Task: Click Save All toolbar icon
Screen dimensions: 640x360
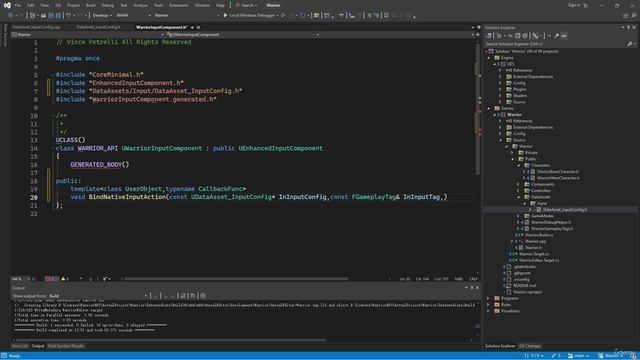Action: [x=58, y=16]
